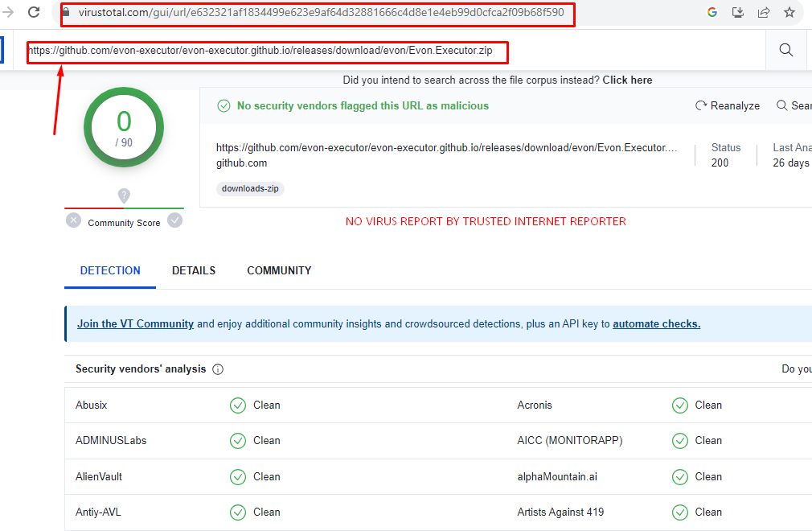Click the AlienVault Clean check icon
The height and width of the screenshot is (531, 812).
[x=238, y=476]
